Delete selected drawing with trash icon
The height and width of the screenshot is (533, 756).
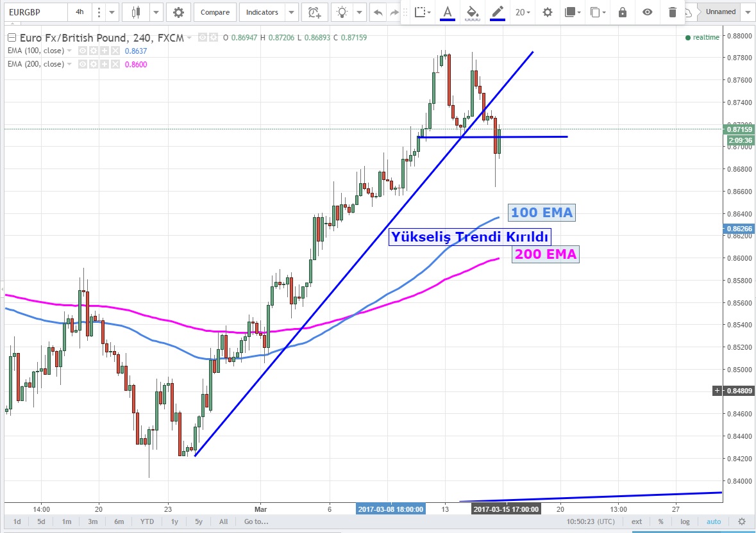[672, 12]
